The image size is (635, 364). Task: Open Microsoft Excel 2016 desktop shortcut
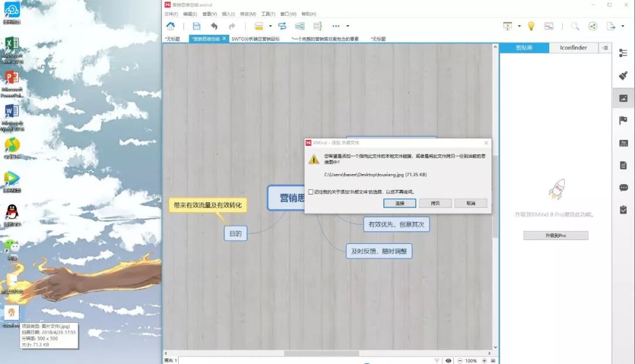(x=12, y=50)
